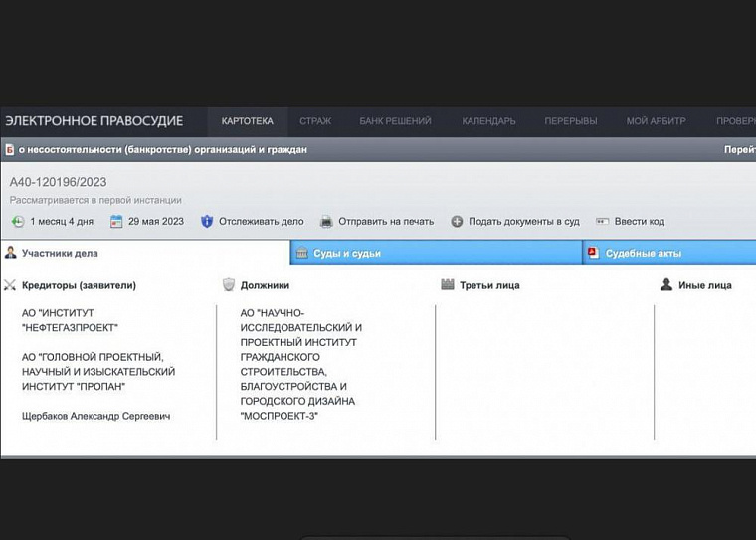The width and height of the screenshot is (756, 540).
Task: Click the shield icon next to Должники
Action: [229, 285]
